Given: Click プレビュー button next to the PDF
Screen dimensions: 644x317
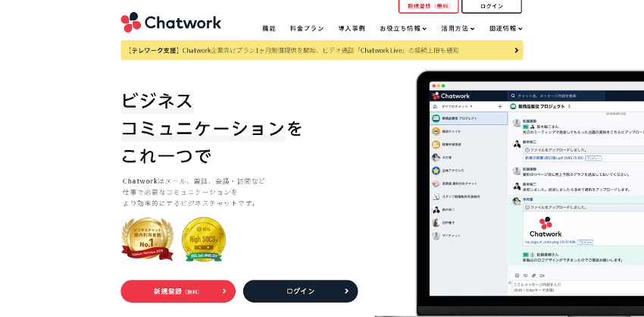Looking at the screenshot, I should [593, 158].
